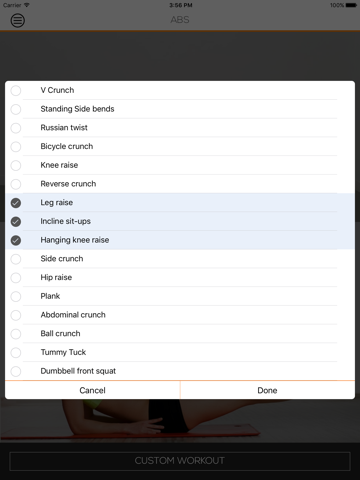Check the Hip raise circle
This screenshot has width=360, height=480.
[16, 277]
